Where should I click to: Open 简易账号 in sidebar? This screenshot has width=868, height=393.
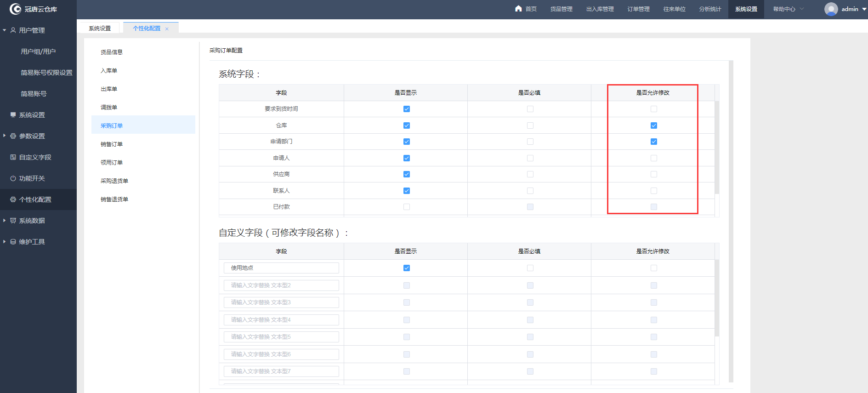(x=34, y=94)
